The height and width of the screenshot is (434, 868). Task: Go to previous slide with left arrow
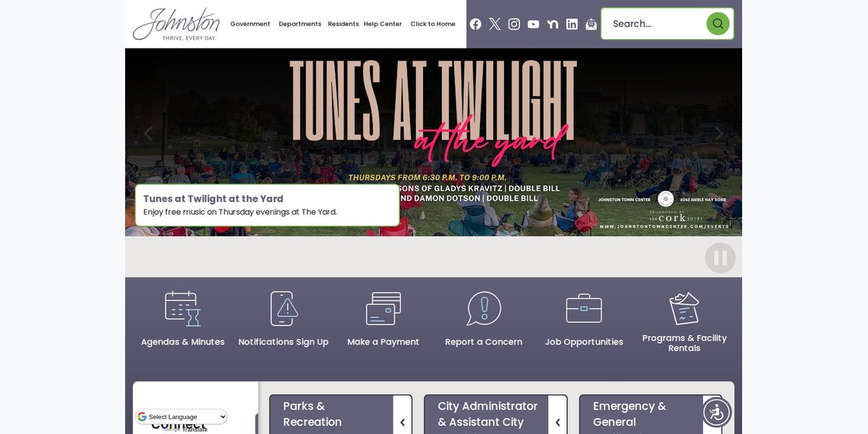point(148,134)
